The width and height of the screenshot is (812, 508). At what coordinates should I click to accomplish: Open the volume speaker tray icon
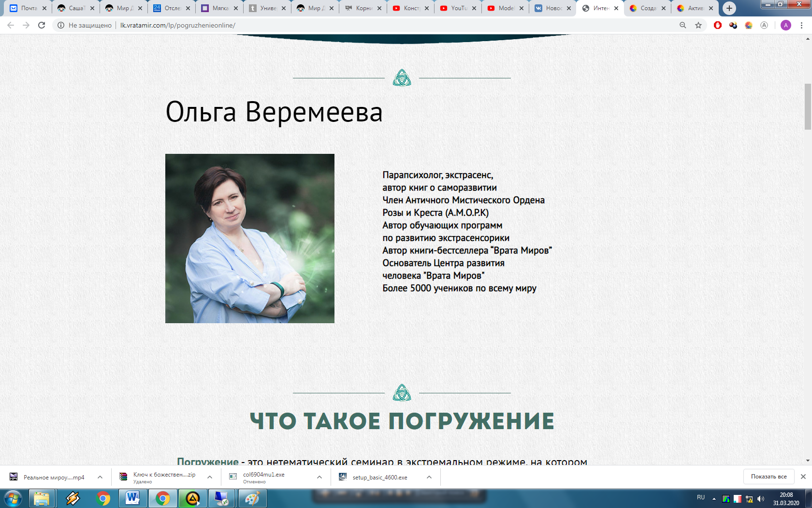(x=761, y=499)
